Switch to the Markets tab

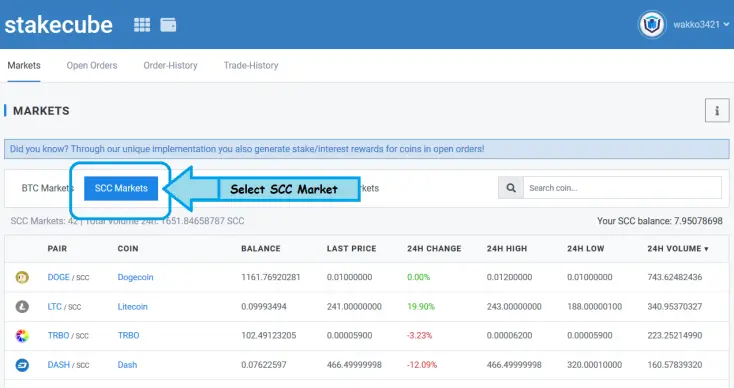[24, 66]
